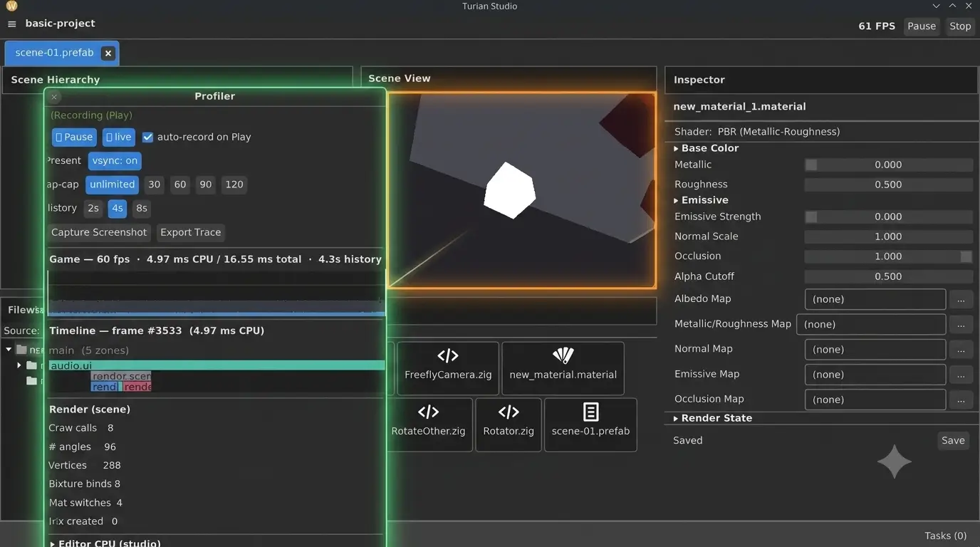Browse for Normal Map file

click(961, 350)
